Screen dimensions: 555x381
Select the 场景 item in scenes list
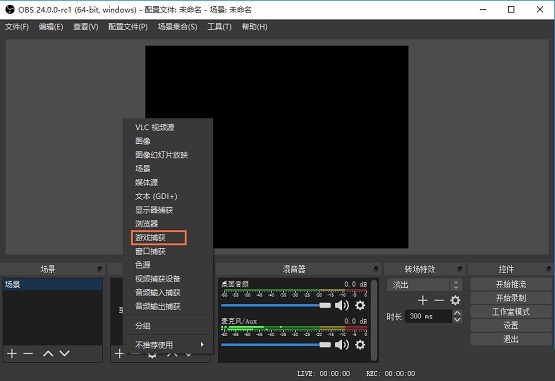pyautogui.click(x=53, y=284)
